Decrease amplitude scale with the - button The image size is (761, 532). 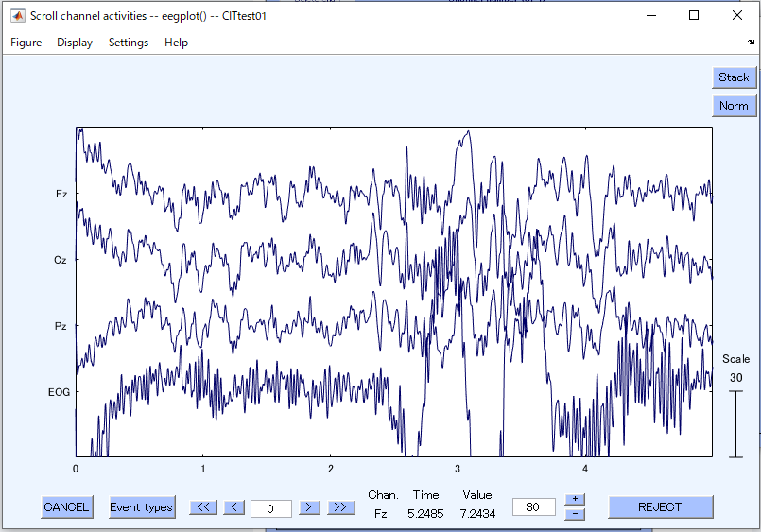coord(575,514)
